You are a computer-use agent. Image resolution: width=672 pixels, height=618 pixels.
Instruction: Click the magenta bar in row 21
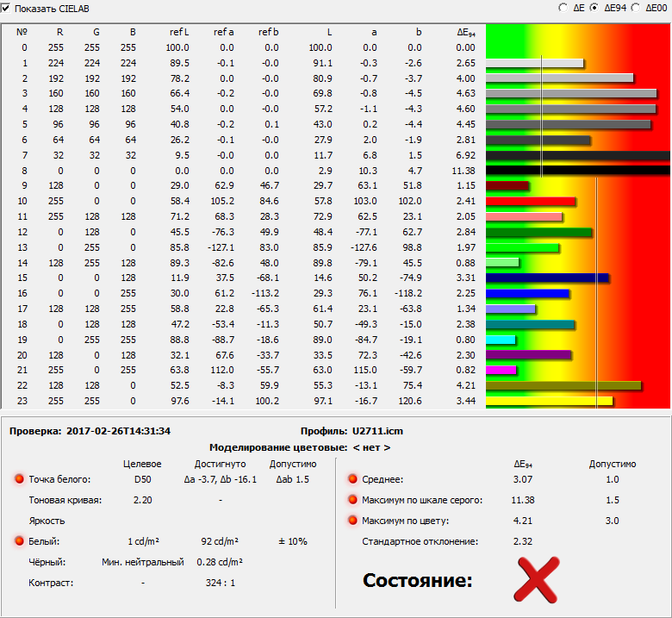501,370
